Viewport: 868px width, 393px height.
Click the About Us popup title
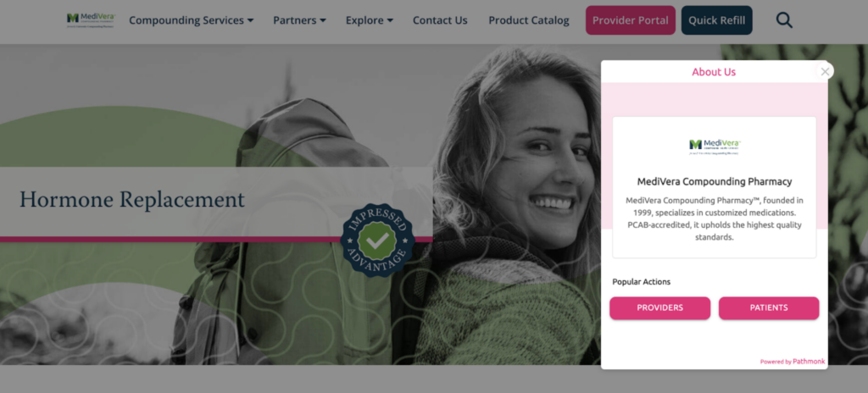714,72
